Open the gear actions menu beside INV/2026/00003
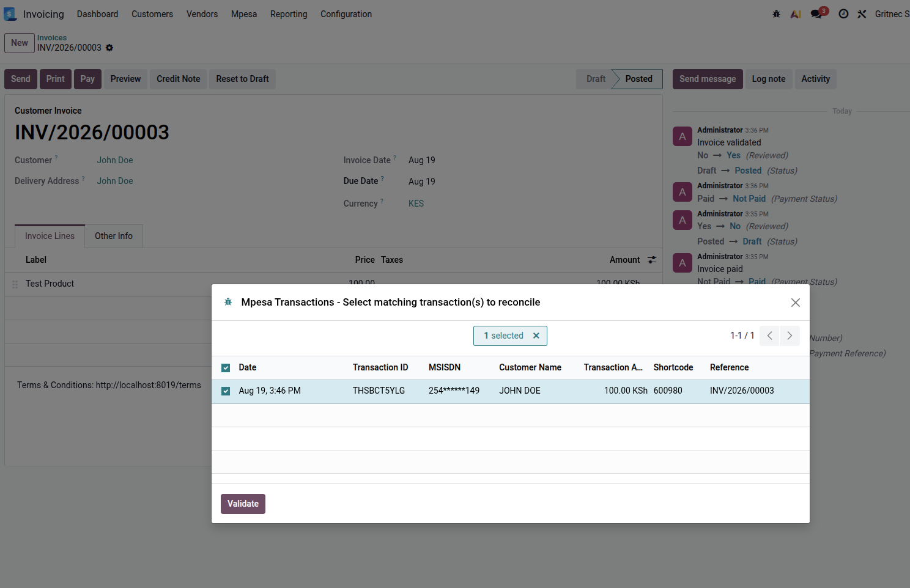This screenshot has width=910, height=588. point(109,48)
